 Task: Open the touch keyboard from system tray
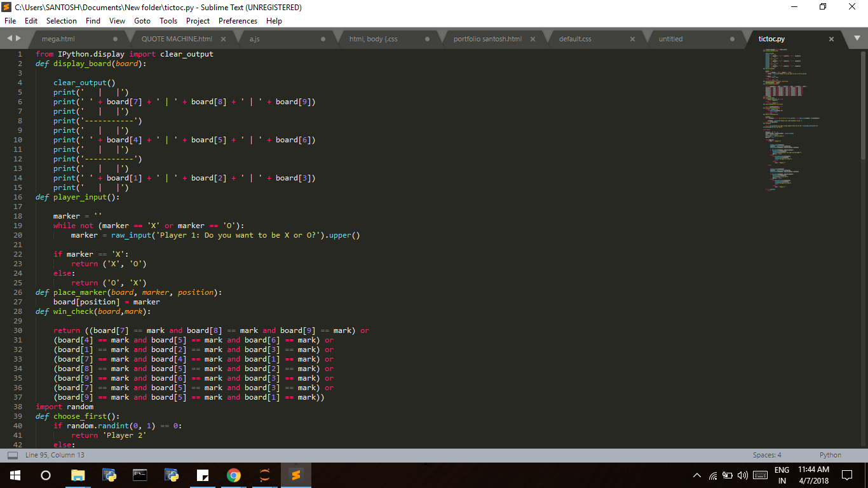coord(760,475)
